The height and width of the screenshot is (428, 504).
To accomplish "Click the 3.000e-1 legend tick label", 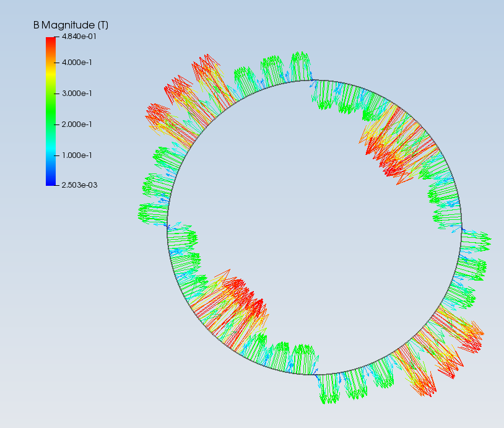I will [77, 94].
